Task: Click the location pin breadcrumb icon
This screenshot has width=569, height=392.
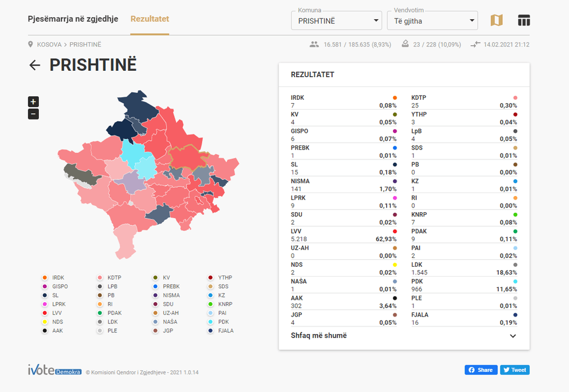Action: click(x=30, y=45)
